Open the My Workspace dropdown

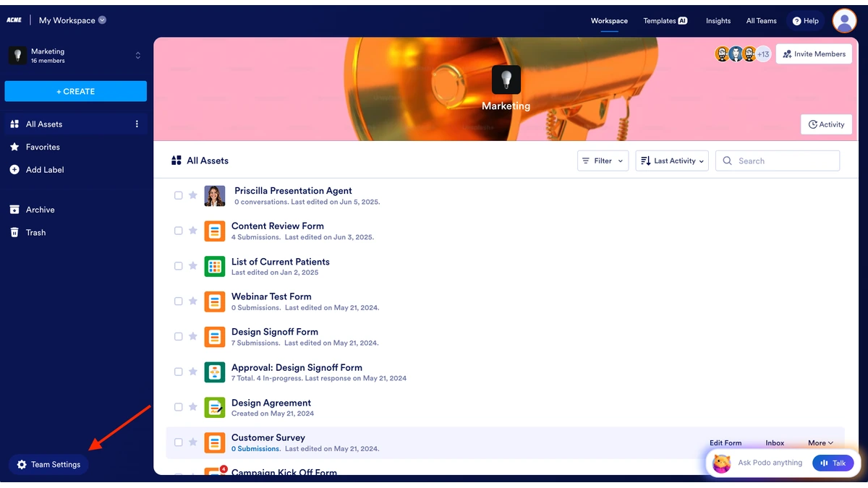(x=72, y=20)
